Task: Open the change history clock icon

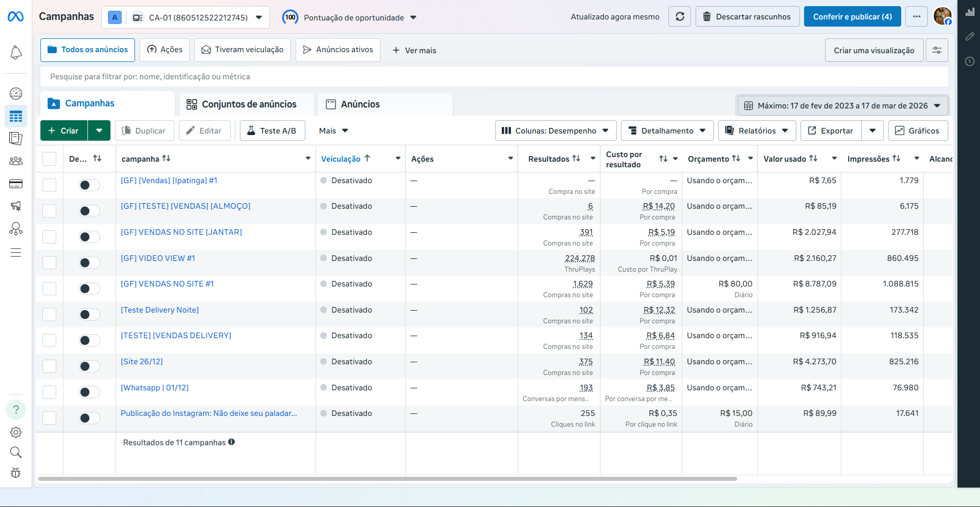Action: (x=970, y=61)
